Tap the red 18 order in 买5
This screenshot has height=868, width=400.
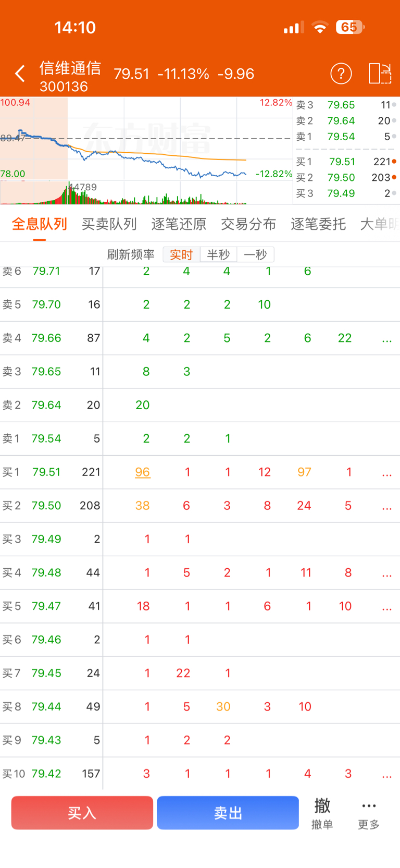click(x=143, y=606)
